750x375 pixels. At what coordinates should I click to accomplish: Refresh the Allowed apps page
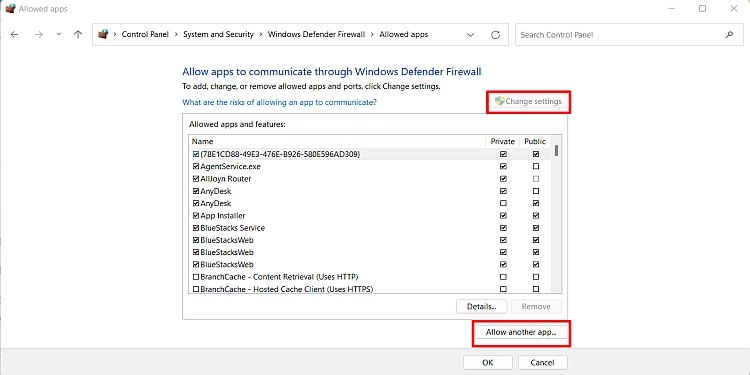coord(496,35)
